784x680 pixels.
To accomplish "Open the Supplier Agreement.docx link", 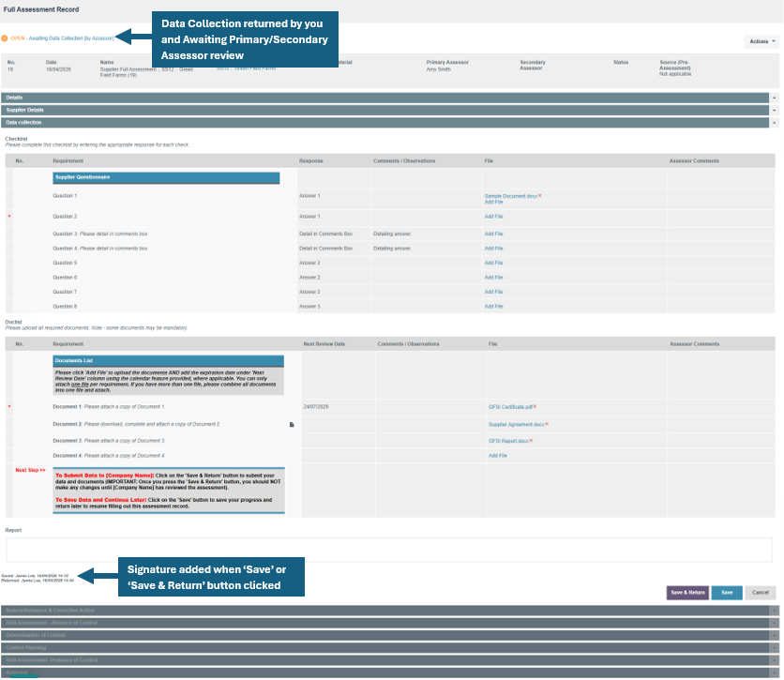I will (x=516, y=424).
